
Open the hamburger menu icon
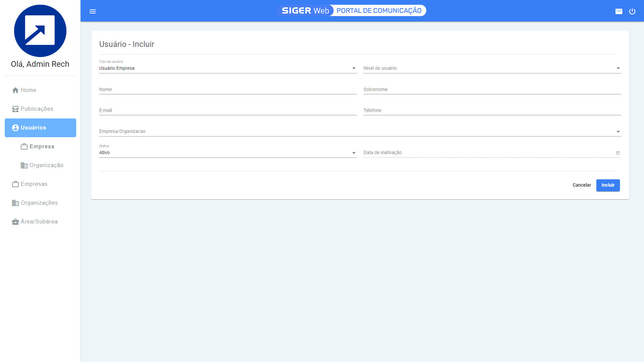[93, 11]
